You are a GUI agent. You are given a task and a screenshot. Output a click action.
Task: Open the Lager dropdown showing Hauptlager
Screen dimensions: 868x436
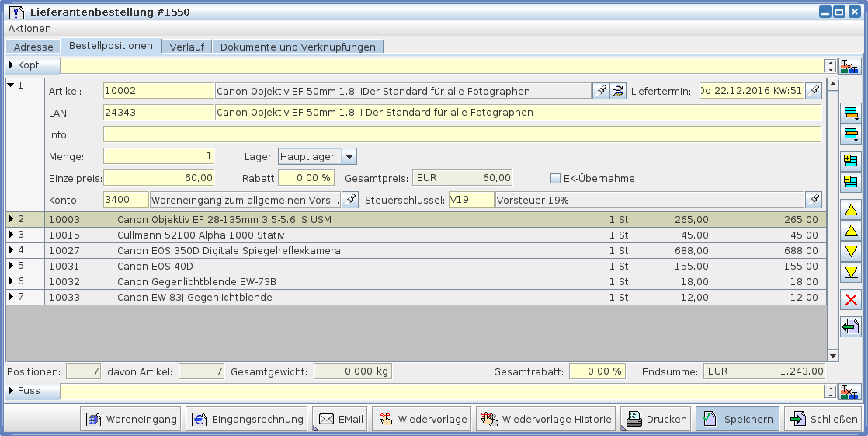click(349, 156)
